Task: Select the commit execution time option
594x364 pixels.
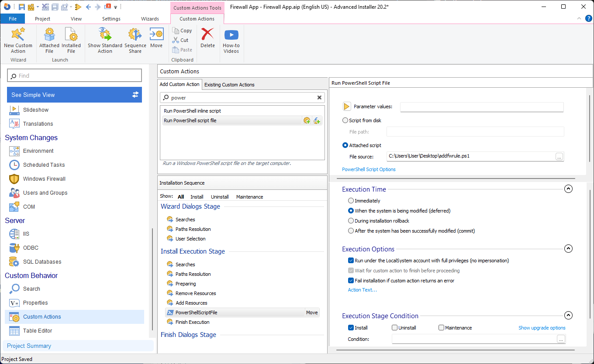Action: pos(351,231)
